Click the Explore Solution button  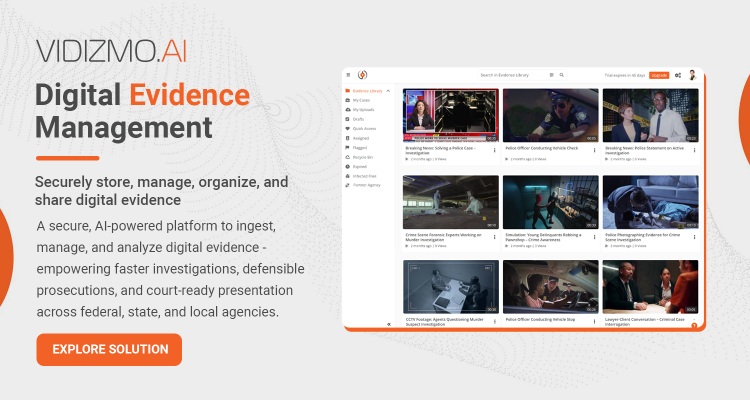point(109,349)
